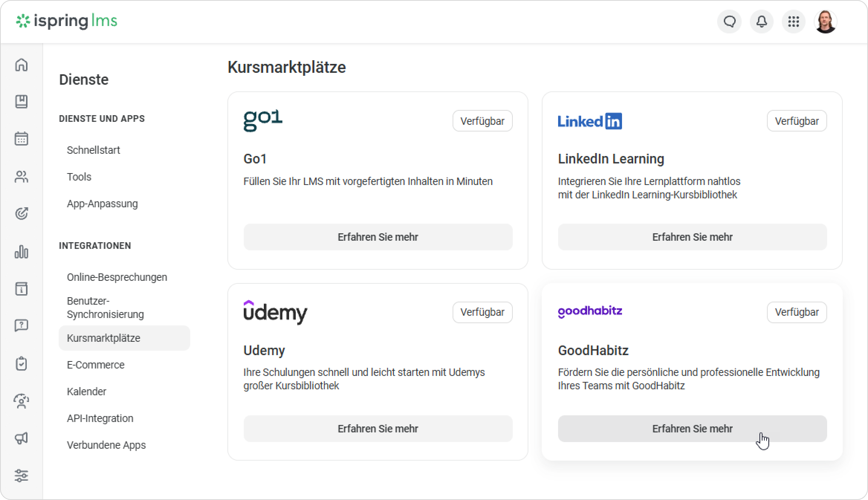Click Erfahren Sie mehr on the Go1 card

378,237
